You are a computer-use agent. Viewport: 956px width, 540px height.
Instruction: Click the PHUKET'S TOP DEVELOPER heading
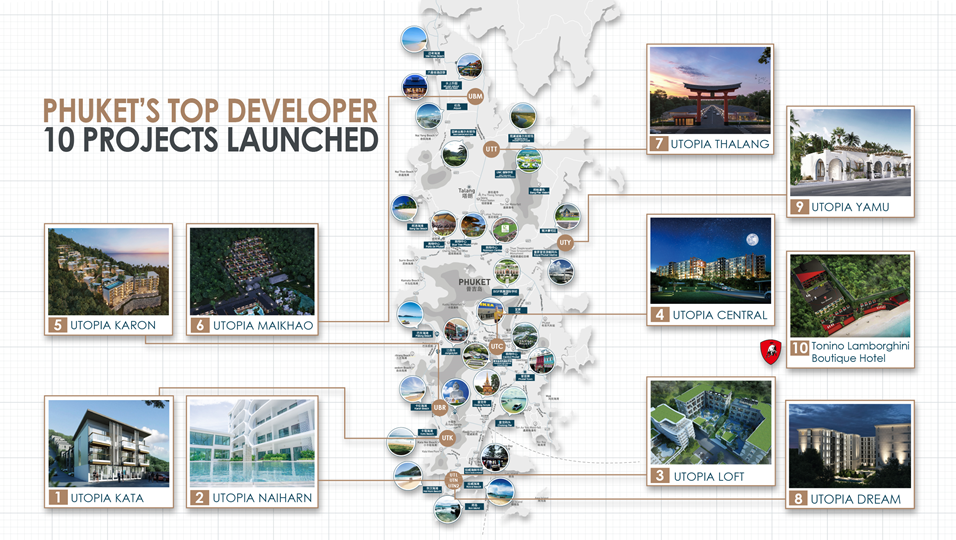[210, 111]
